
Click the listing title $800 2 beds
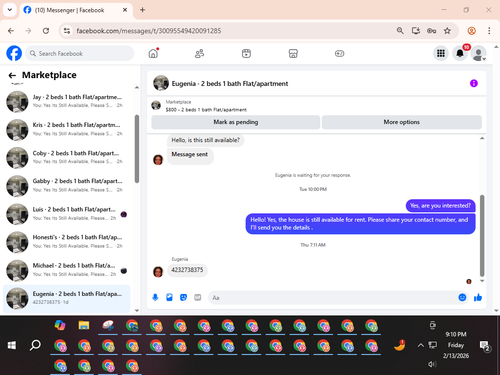(x=206, y=110)
